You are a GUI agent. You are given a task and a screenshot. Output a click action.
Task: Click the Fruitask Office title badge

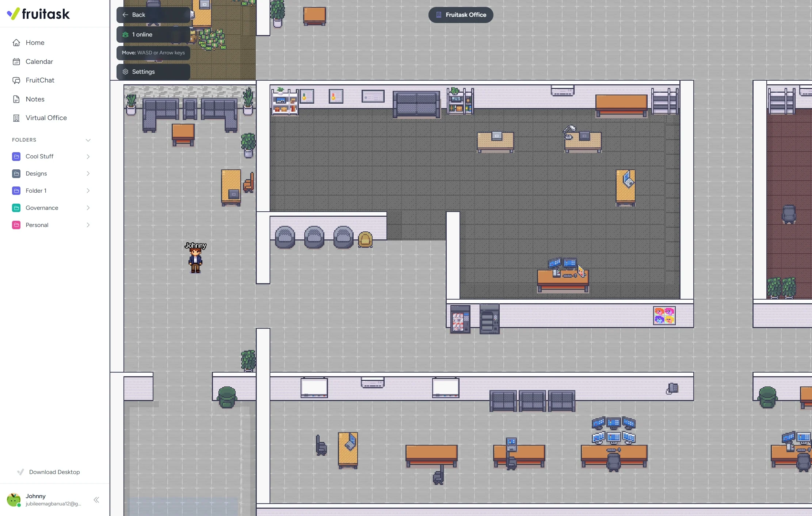tap(461, 15)
